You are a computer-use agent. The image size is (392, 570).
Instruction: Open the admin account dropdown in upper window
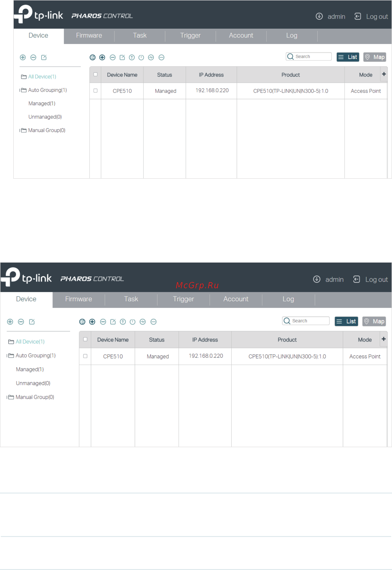(330, 17)
